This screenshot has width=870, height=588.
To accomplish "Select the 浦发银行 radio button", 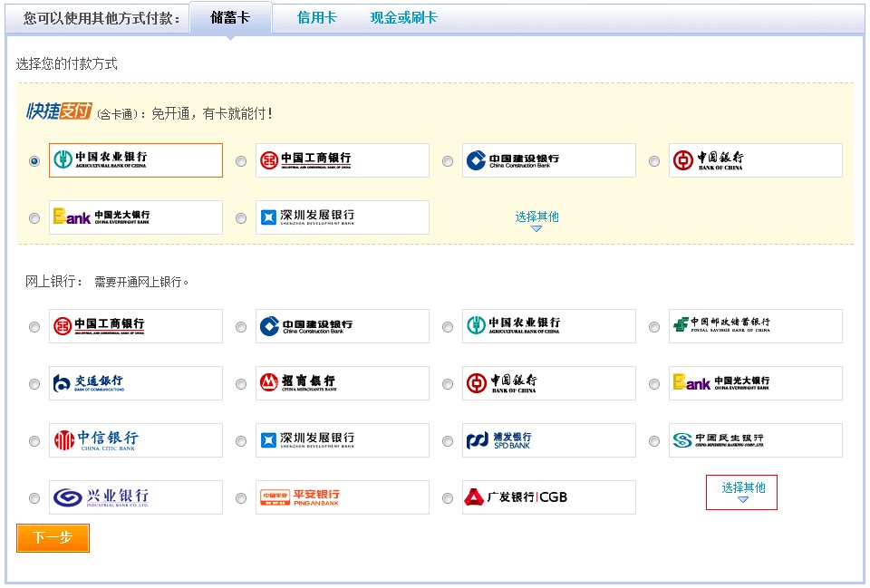I will (448, 441).
